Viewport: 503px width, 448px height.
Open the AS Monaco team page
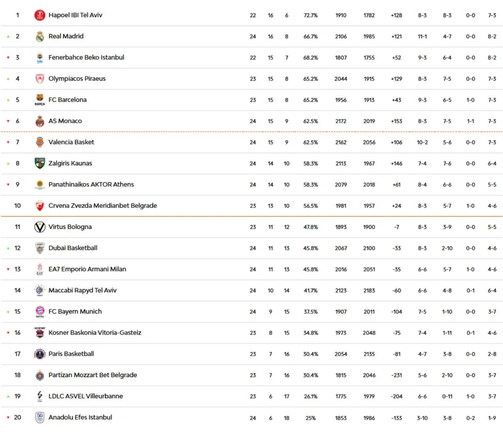pyautogui.click(x=65, y=121)
